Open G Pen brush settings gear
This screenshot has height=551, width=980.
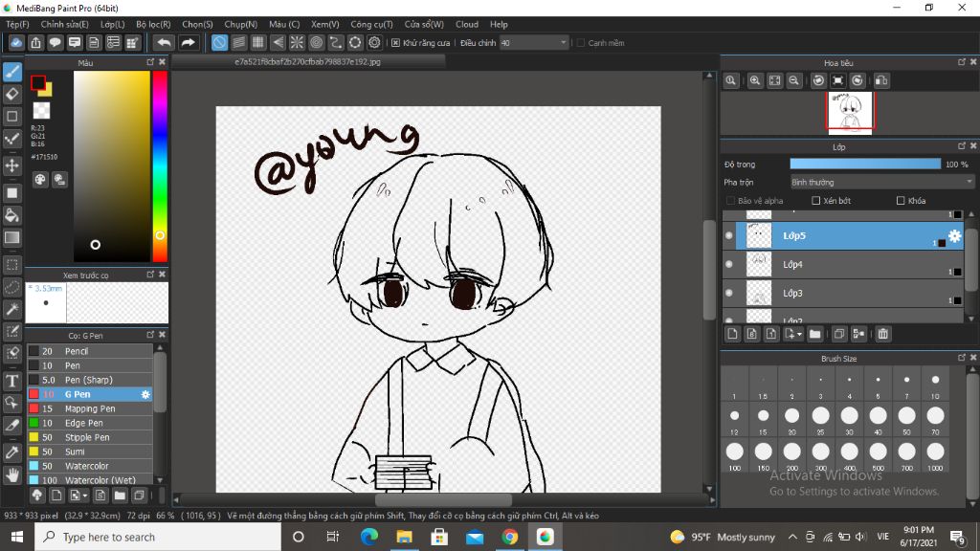click(x=145, y=394)
